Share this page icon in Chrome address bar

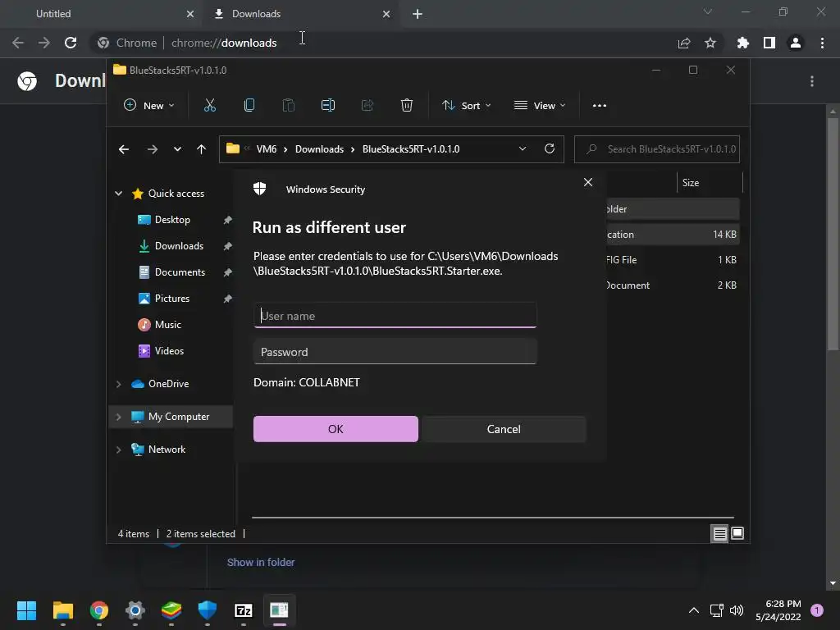click(684, 43)
